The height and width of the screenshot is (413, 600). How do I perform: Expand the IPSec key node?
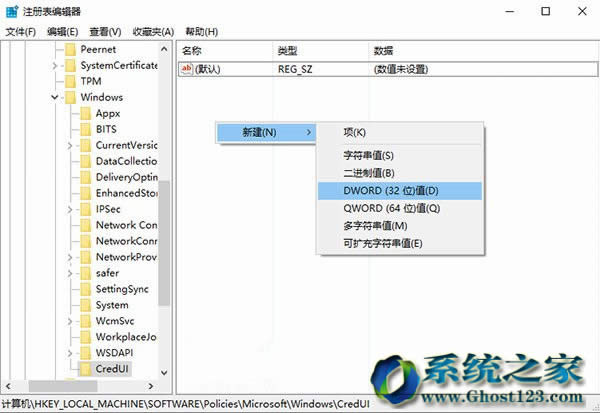[70, 209]
